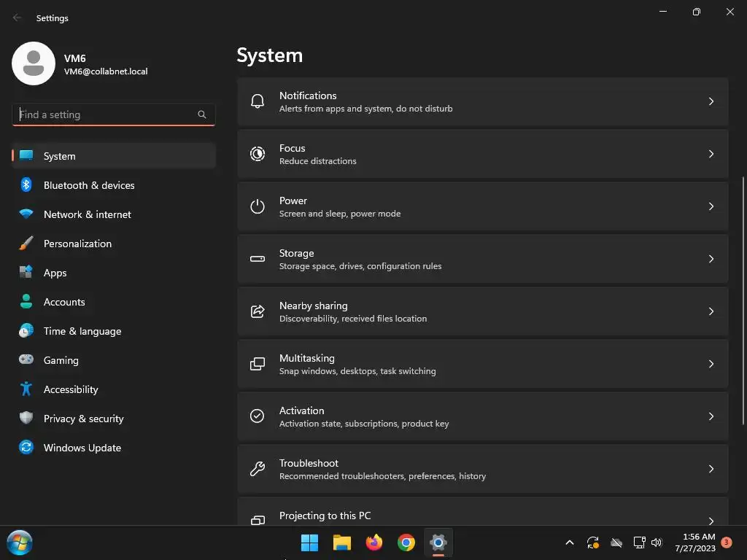
Task: Launch Firefox from the taskbar
Action: tap(374, 542)
